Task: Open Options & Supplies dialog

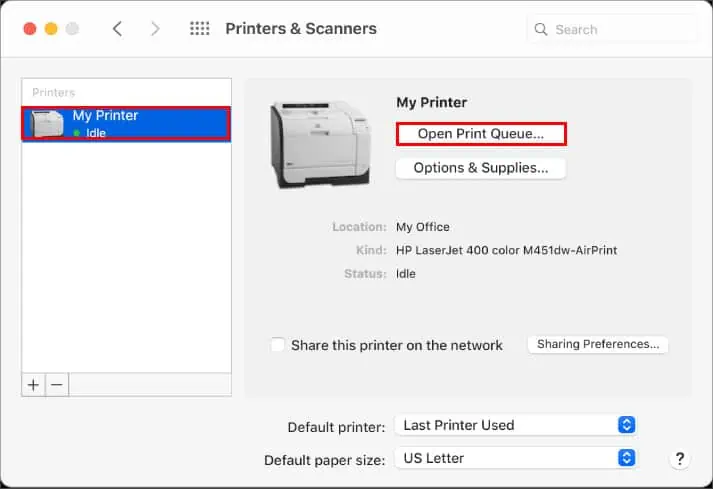Action: tap(481, 168)
